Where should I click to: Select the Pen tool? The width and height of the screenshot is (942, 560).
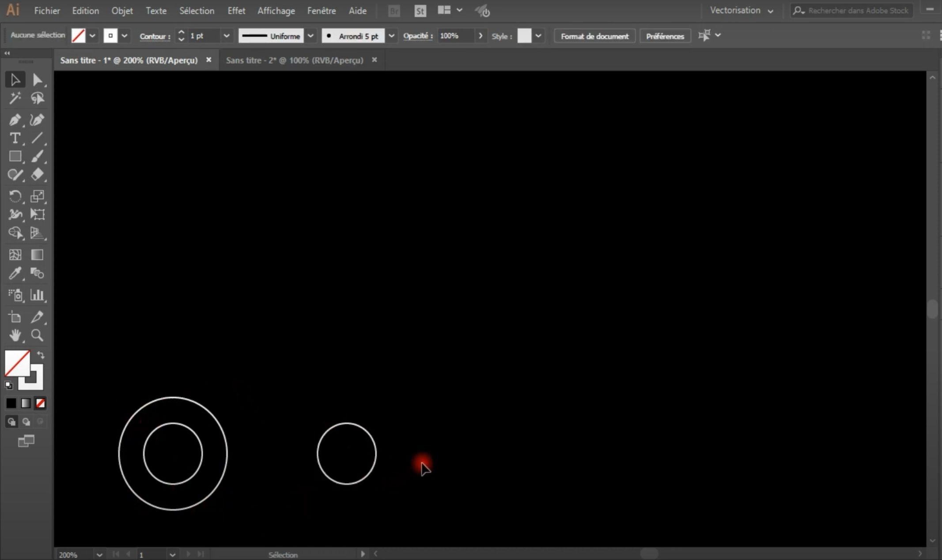click(x=15, y=120)
